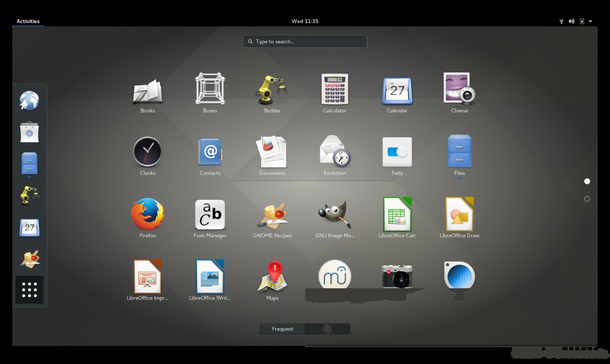Open Font Manager
Screen dimensions: 610x364
pos(210,215)
